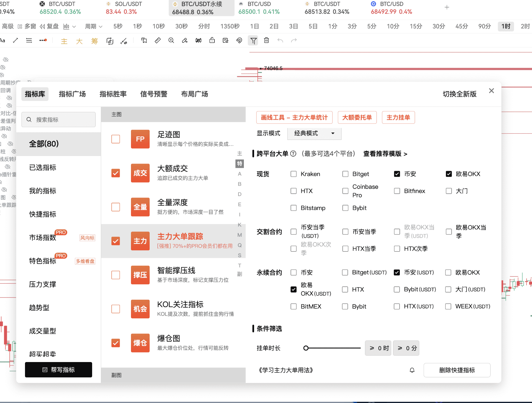Expand the 周期 dropdown
Screen dimensions: 532x403
tap(94, 27)
